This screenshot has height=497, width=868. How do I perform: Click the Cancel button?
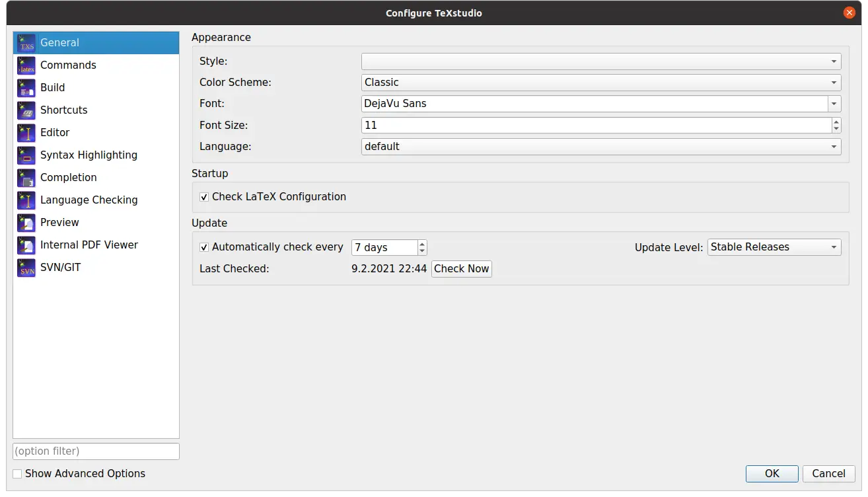(828, 474)
